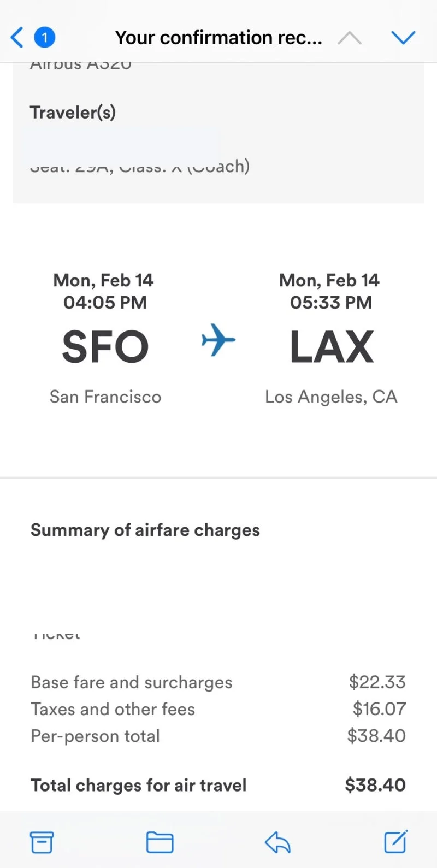Tap the back chevron to the inbox

[x=17, y=37]
